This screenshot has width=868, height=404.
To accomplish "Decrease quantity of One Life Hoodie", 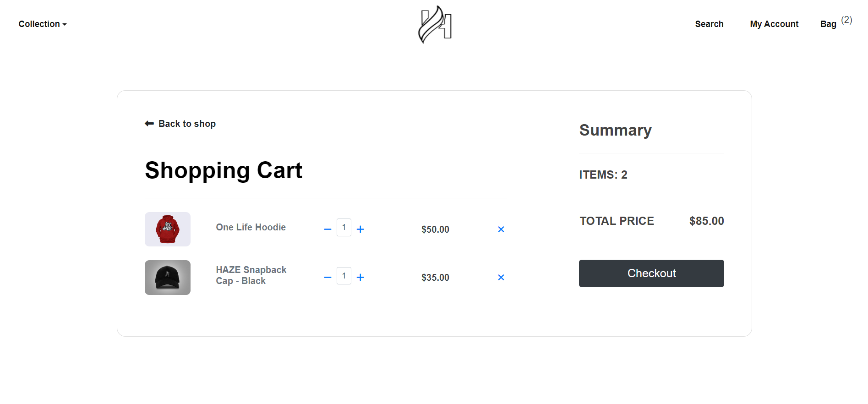I will (327, 229).
